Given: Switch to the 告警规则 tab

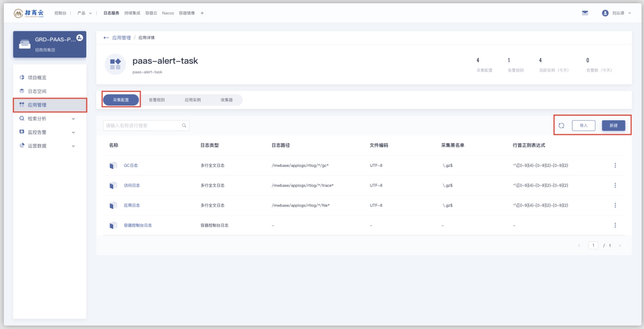Looking at the screenshot, I should 157,100.
